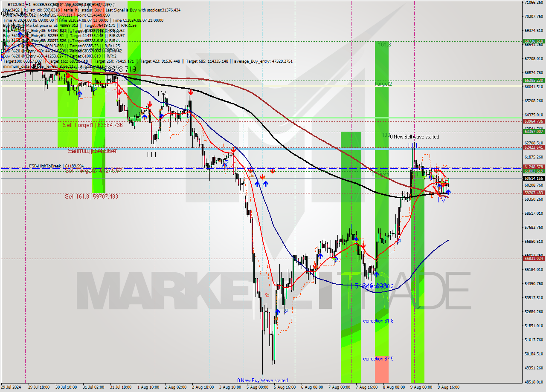Click the green 63357.007 price tag
546x392 pixels.
[533, 131]
